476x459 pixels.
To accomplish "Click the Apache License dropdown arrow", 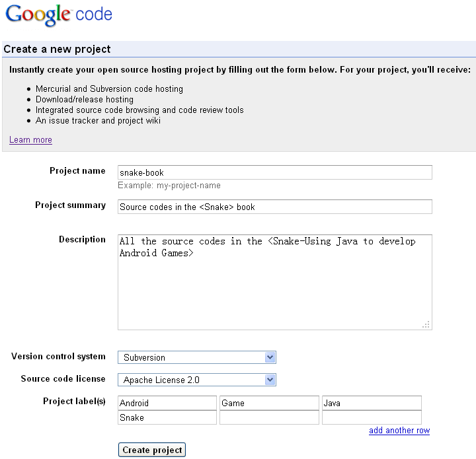I will (x=270, y=380).
